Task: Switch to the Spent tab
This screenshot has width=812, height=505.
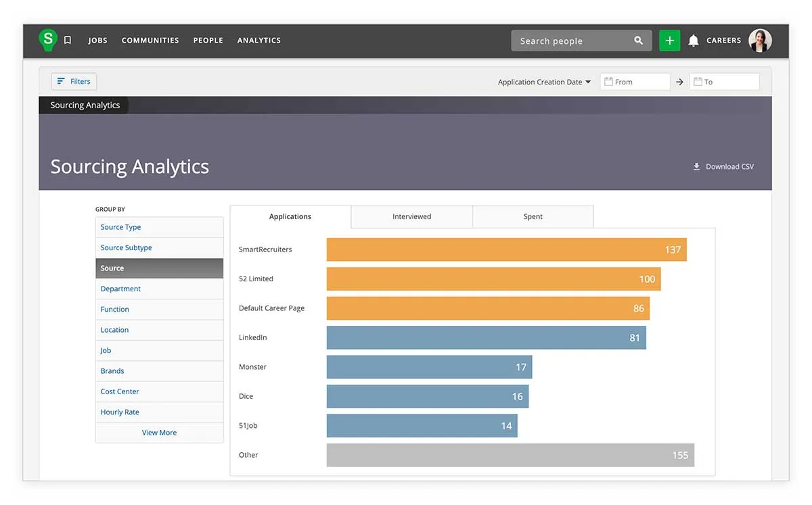Action: (533, 216)
